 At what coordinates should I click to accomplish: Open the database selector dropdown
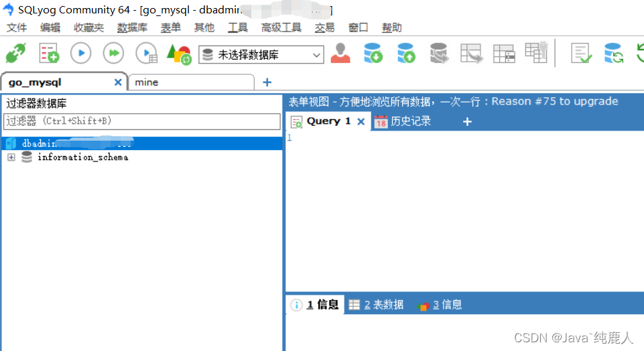point(261,55)
